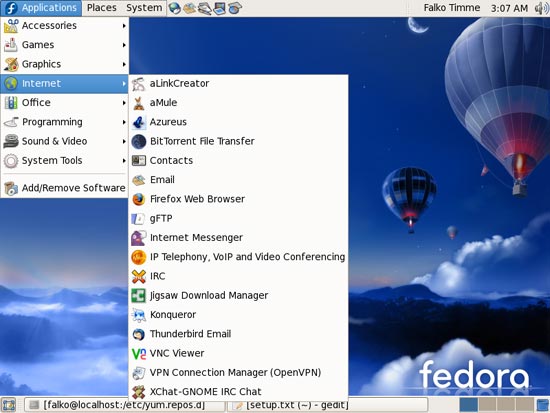This screenshot has height=413, width=550.
Task: Click the VPN Connection Manager icon
Action: pyautogui.click(x=139, y=373)
